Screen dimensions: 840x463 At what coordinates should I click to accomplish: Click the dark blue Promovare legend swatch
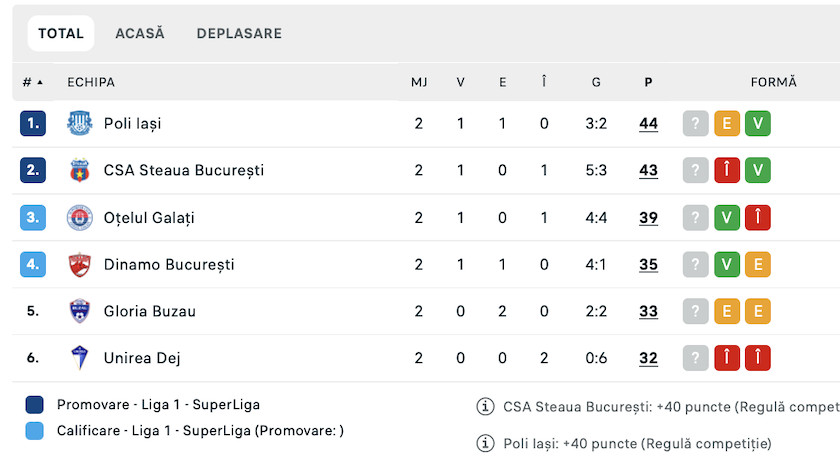[x=35, y=405]
